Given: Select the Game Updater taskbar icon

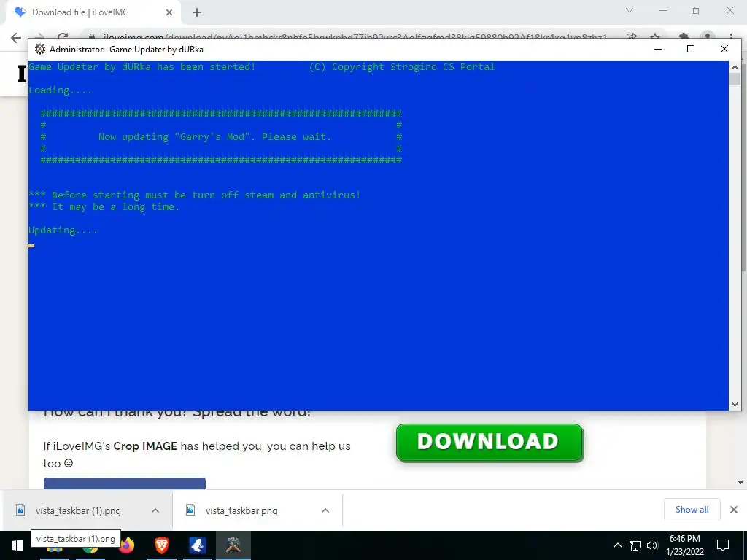Looking at the screenshot, I should tap(233, 545).
